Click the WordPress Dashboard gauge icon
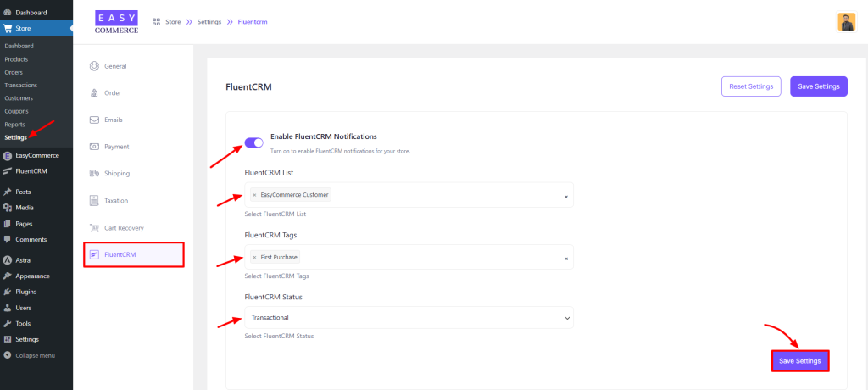Viewport: 868px width, 390px height. 8,12
